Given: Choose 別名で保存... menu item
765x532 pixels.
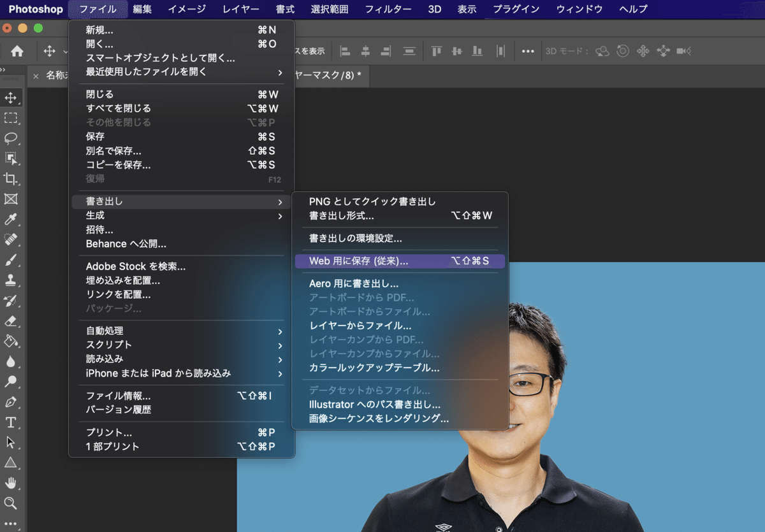Looking at the screenshot, I should click(x=181, y=151).
